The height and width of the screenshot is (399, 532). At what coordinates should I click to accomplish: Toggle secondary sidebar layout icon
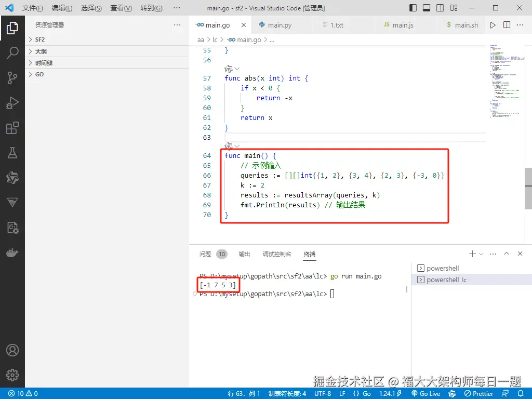coord(440,8)
